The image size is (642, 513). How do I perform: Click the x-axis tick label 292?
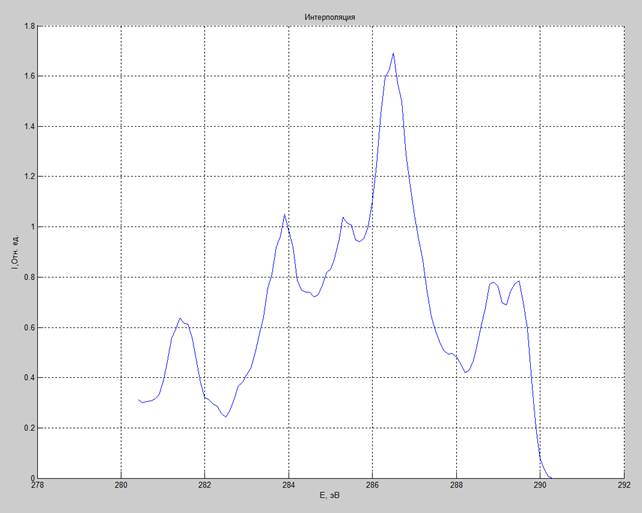(x=624, y=485)
